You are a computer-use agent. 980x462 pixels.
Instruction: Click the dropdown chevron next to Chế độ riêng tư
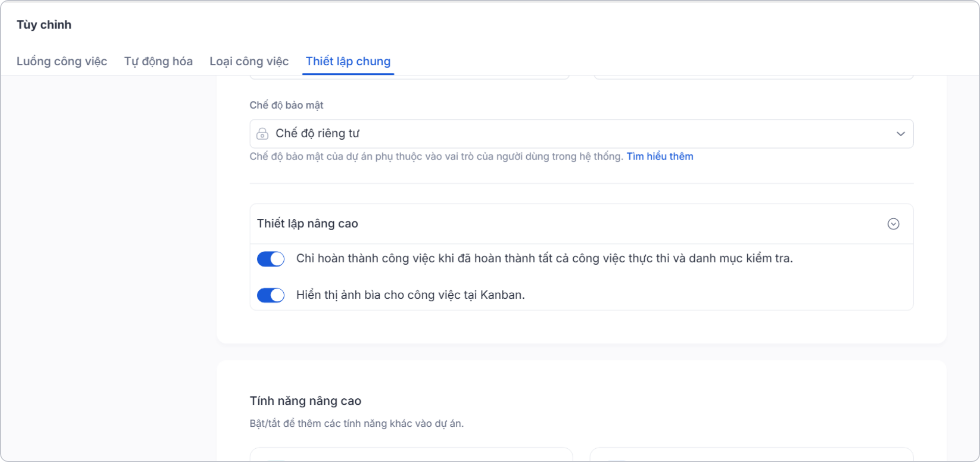[900, 134]
